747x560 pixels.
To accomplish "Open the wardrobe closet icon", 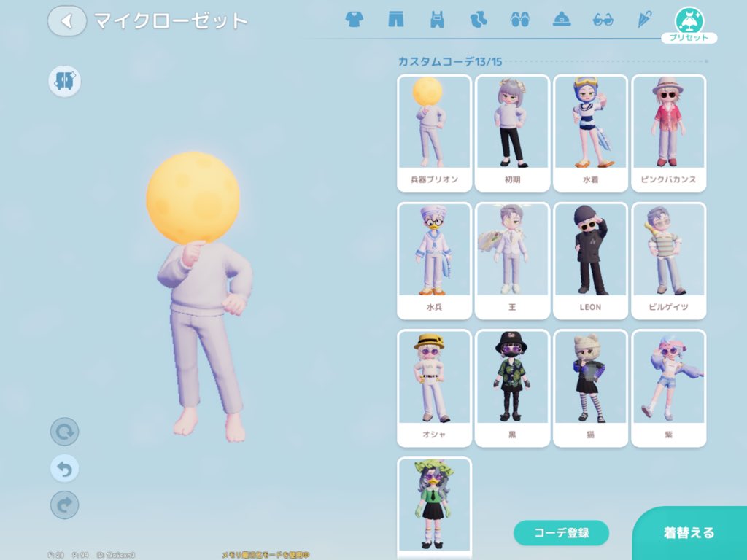I will pos(65,81).
